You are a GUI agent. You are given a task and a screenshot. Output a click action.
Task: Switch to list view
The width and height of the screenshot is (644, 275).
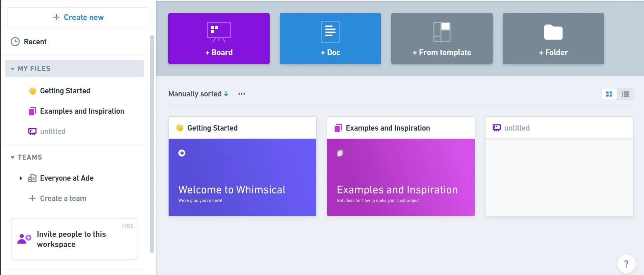click(x=625, y=94)
